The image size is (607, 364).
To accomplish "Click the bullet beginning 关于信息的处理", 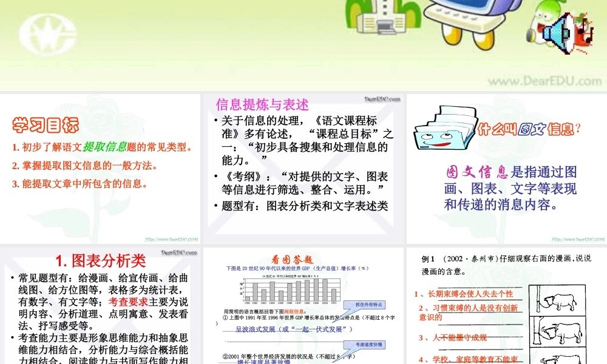I will click(307, 140).
